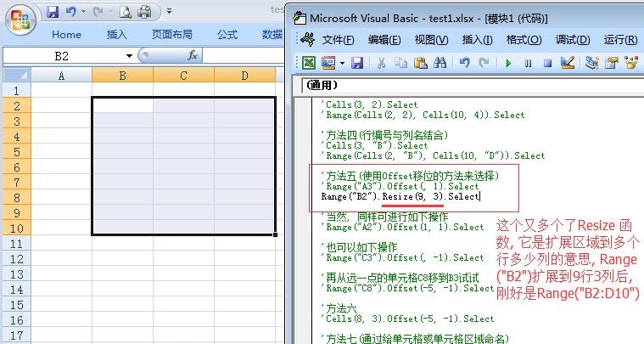Select column C header
The image size is (644, 344).
point(183,76)
